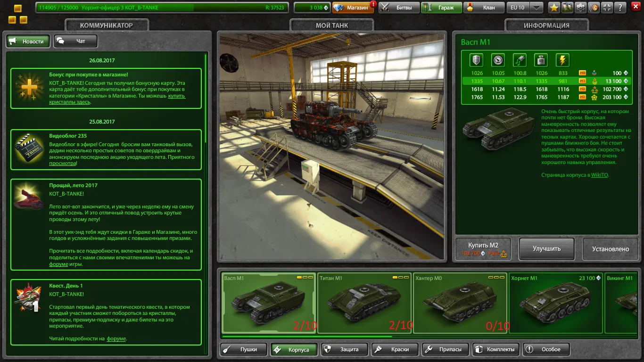Screen dimensions: 644x362
Task: Open settings with the gear icon
Action: [581, 8]
